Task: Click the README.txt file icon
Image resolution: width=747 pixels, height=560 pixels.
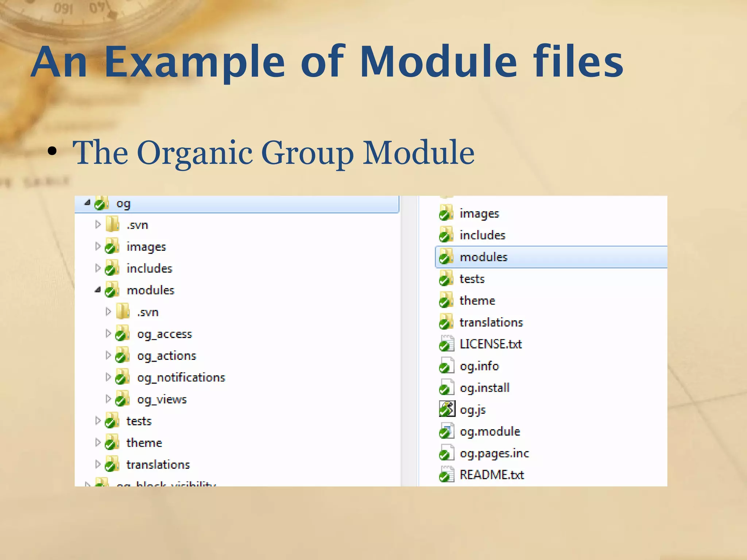Action: (447, 474)
